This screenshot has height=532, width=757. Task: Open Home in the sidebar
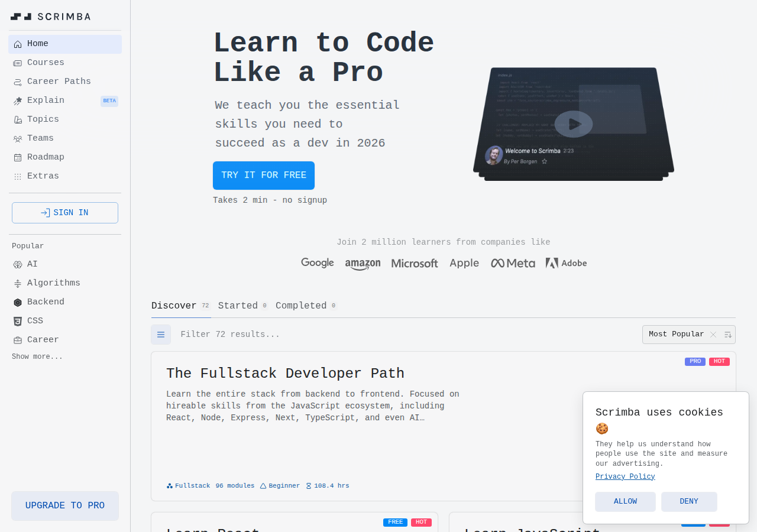pos(65,44)
